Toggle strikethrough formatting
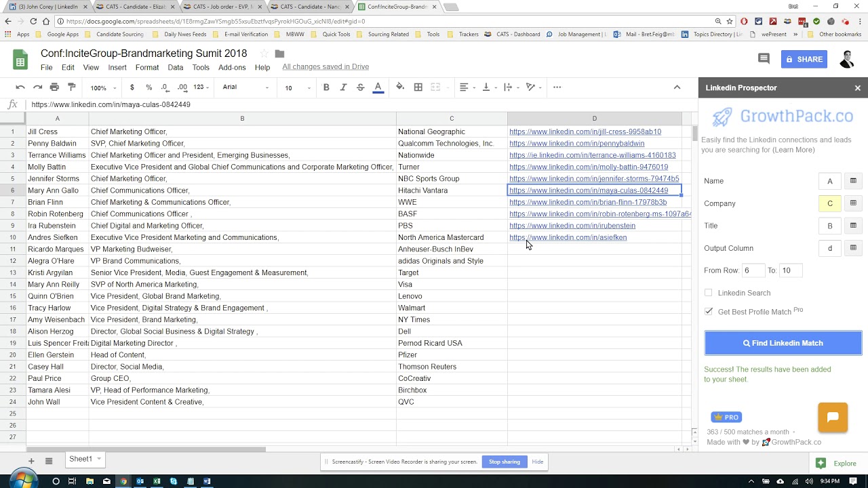Image resolution: width=868 pixels, height=488 pixels. pos(360,87)
